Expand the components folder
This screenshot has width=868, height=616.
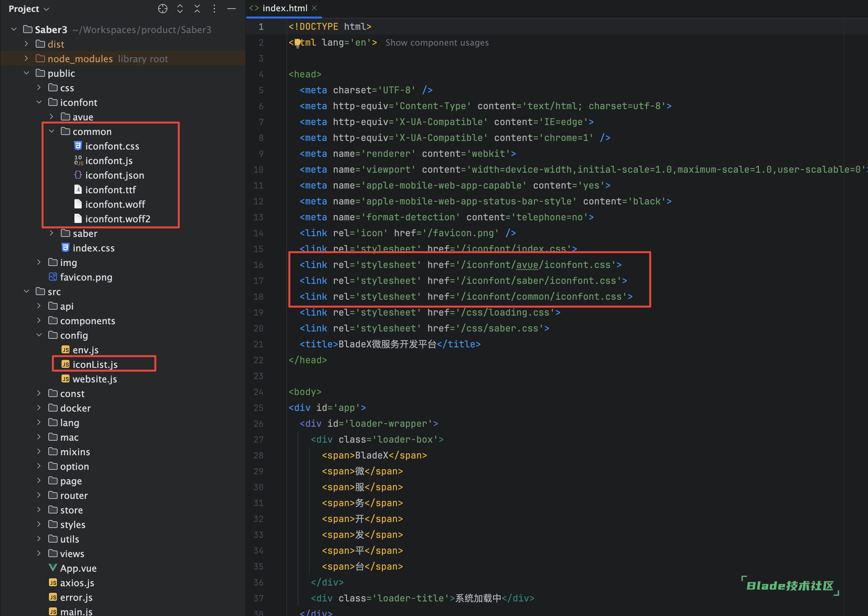[39, 321]
